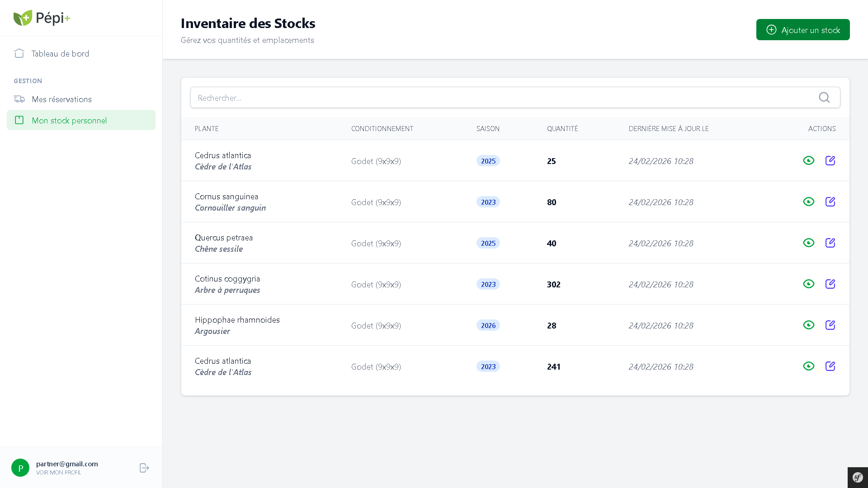Click the Ajouter un stock button

point(803,29)
